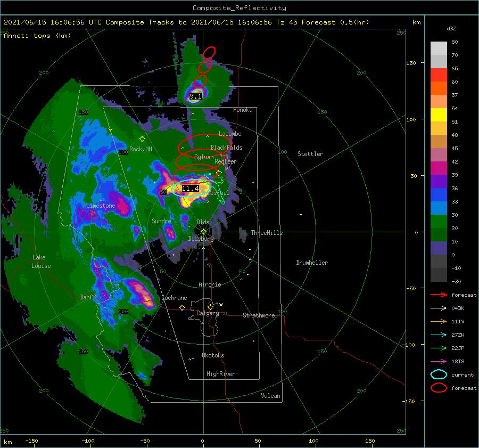Click the 65 dBZ red color swatch
Viewport: 479px width, 448px height.
(439, 75)
